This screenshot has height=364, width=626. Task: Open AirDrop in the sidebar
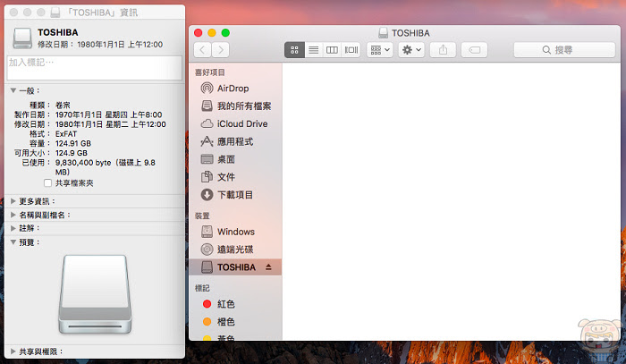[235, 89]
